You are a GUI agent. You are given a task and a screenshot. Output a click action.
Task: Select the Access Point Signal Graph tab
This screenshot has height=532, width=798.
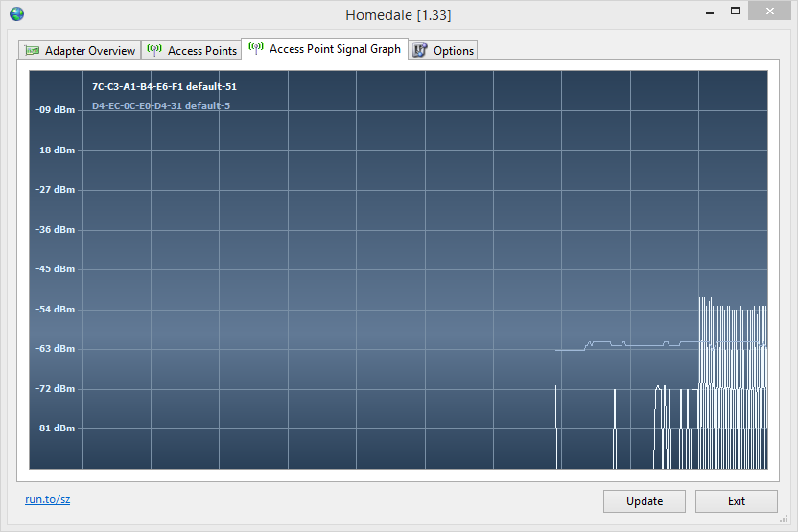tap(325, 49)
